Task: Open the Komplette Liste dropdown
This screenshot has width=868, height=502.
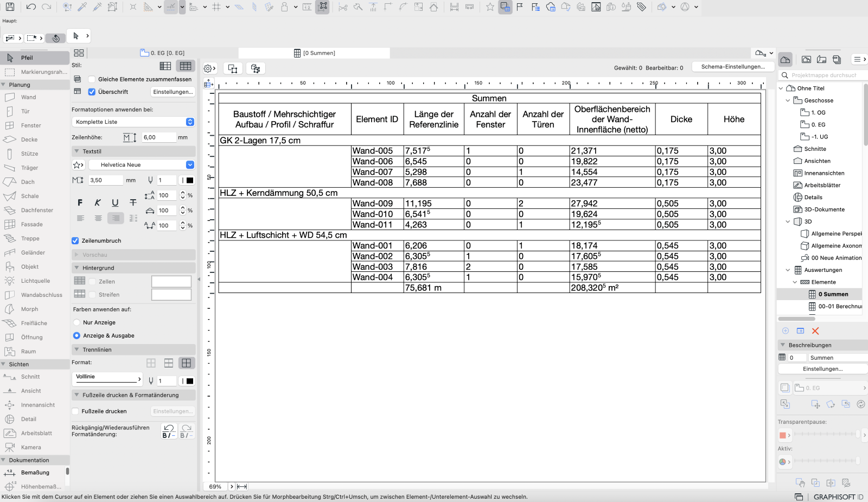Action: 133,122
